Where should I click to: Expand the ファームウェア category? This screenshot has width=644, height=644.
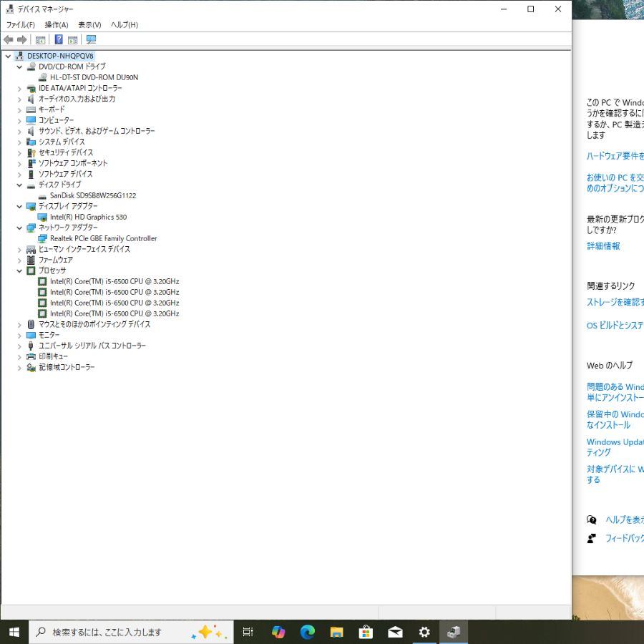coord(19,260)
